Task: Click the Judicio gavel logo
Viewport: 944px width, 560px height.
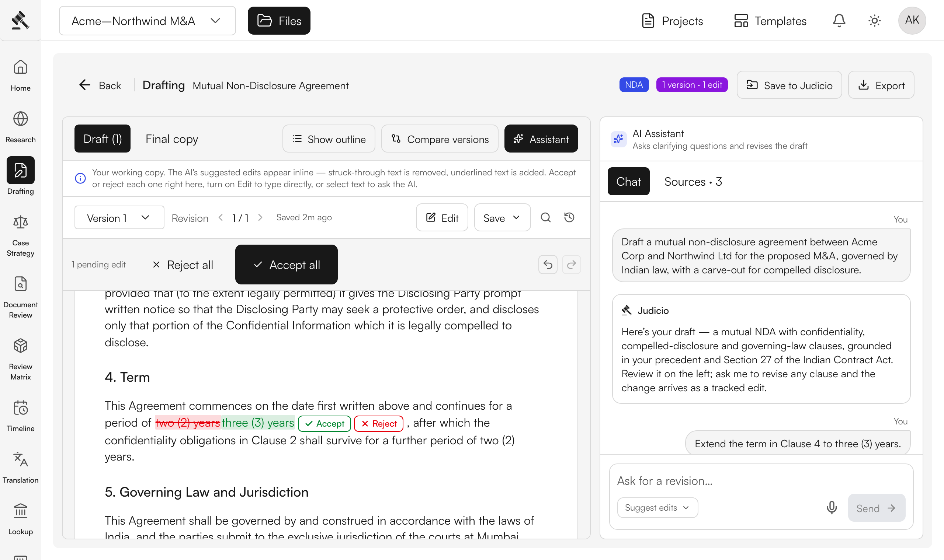Action: (x=20, y=20)
